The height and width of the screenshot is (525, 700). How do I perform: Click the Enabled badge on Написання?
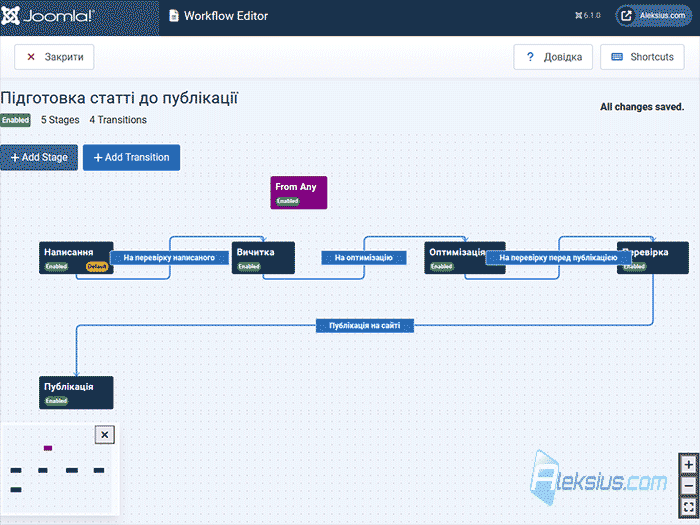click(x=56, y=267)
